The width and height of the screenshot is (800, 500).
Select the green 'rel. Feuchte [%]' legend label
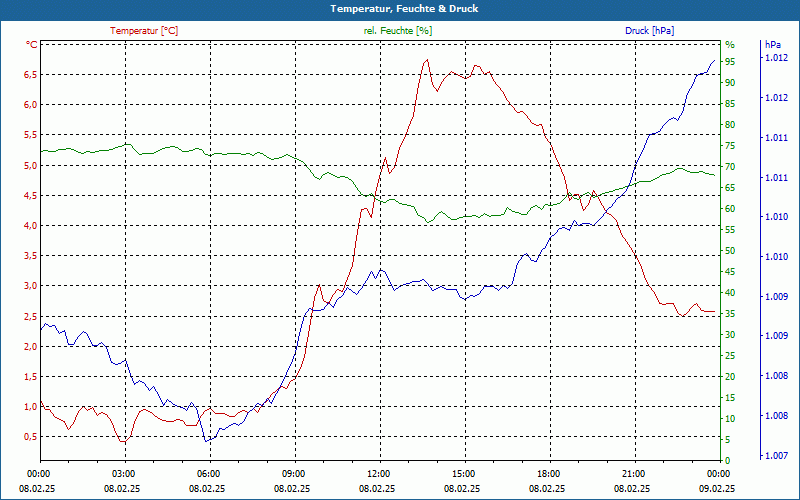[398, 31]
